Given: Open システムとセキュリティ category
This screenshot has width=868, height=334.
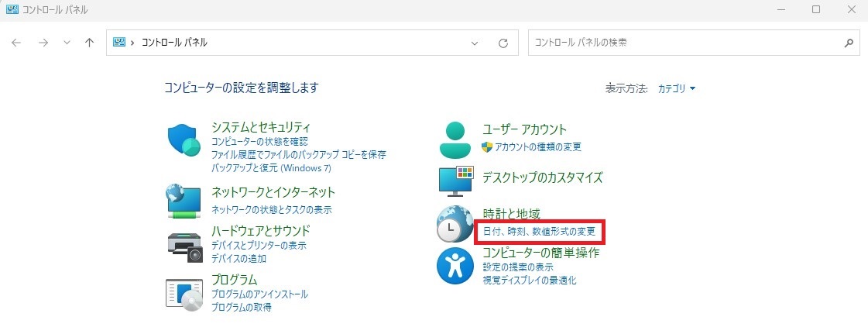Looking at the screenshot, I should 261,128.
